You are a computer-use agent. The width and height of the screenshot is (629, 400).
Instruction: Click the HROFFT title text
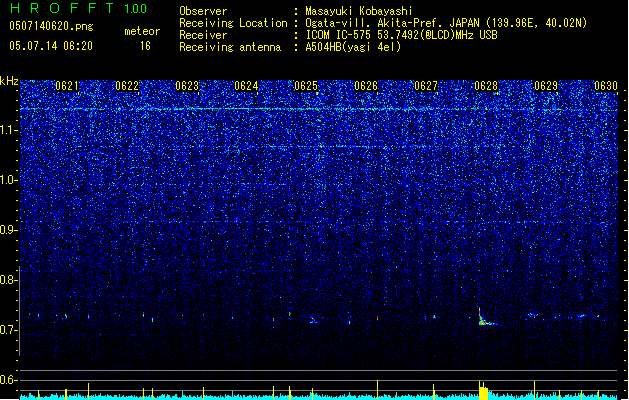[x=62, y=8]
